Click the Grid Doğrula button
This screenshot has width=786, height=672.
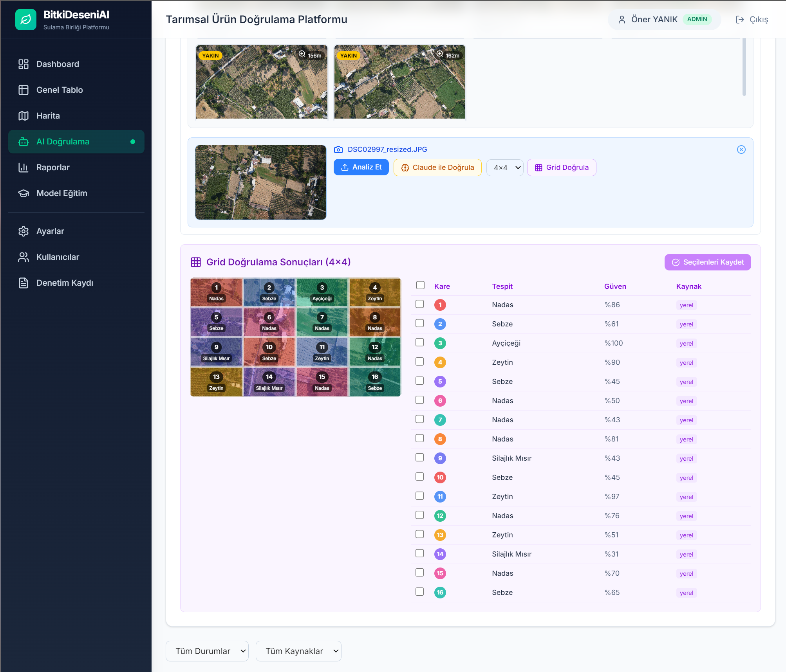[x=562, y=168]
